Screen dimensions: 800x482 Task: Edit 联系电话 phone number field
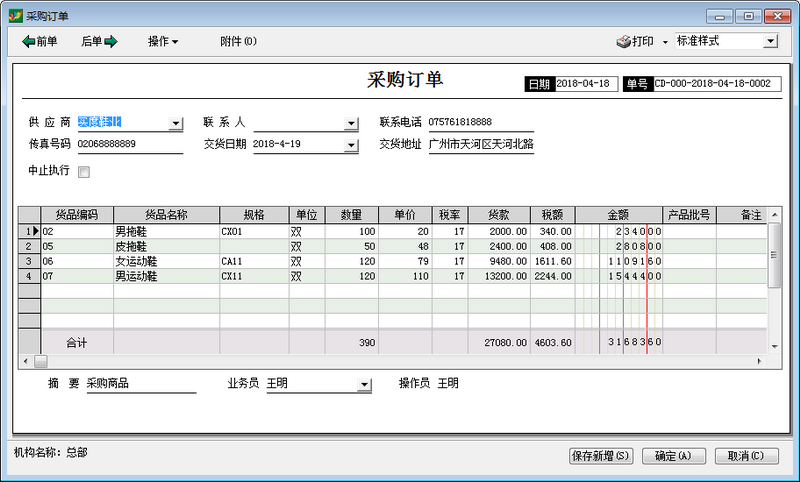(x=481, y=122)
